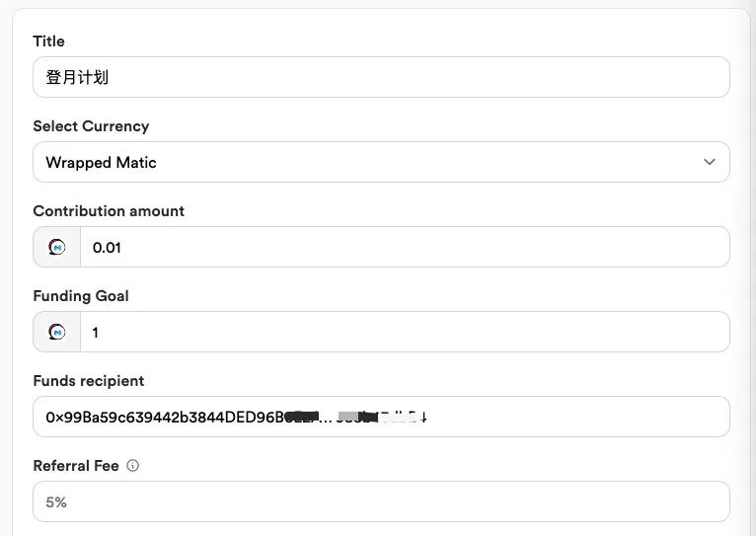Focus the Title field containing 登月计划
The width and height of the screenshot is (756, 536).
[381, 77]
